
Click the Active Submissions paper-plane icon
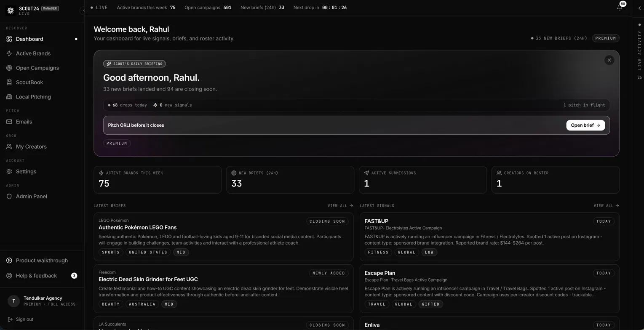(x=366, y=173)
